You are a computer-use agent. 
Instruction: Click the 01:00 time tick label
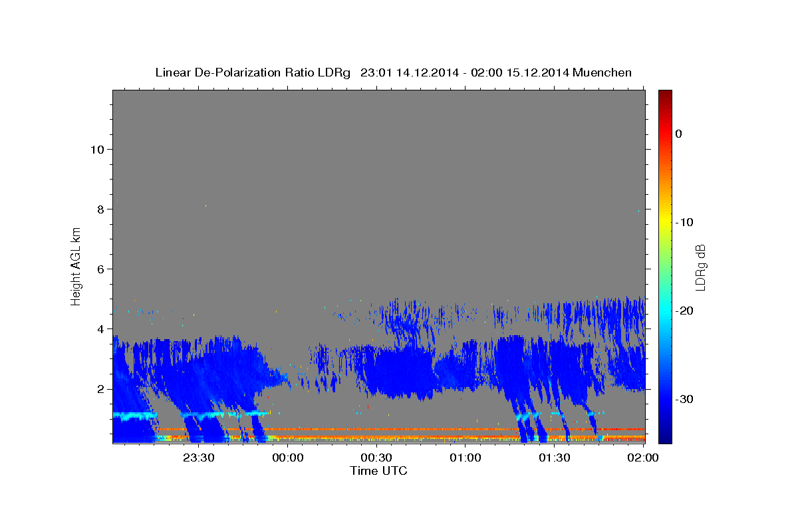pos(465,458)
